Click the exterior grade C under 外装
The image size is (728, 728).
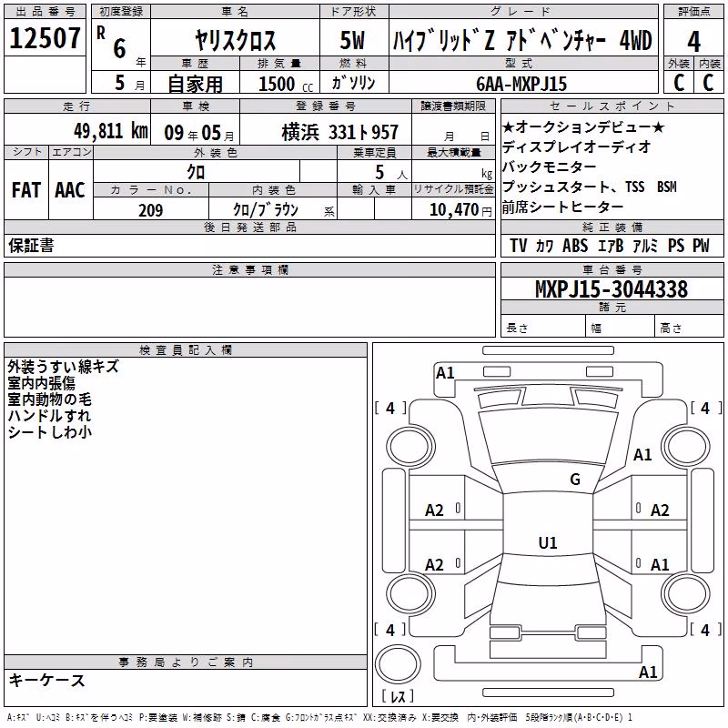point(679,83)
